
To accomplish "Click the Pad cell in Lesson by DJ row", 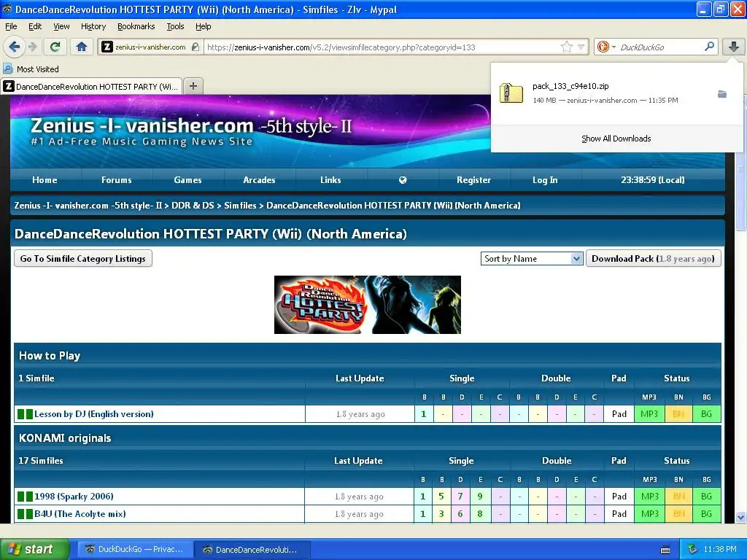I will pos(619,414).
